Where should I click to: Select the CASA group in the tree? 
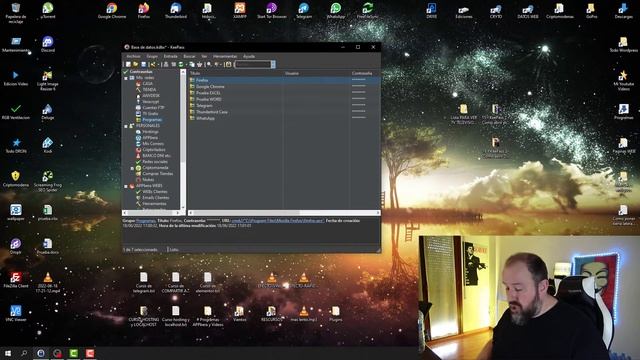tap(147, 84)
